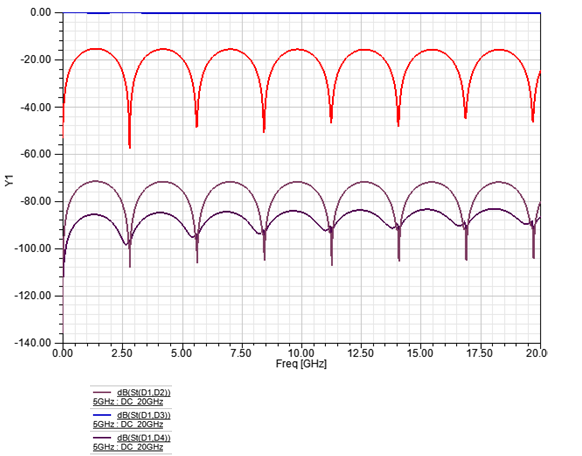Select the dB(St(D1,D4)) legend entry
Viewport: 582px width, 456px height.
coord(144,438)
